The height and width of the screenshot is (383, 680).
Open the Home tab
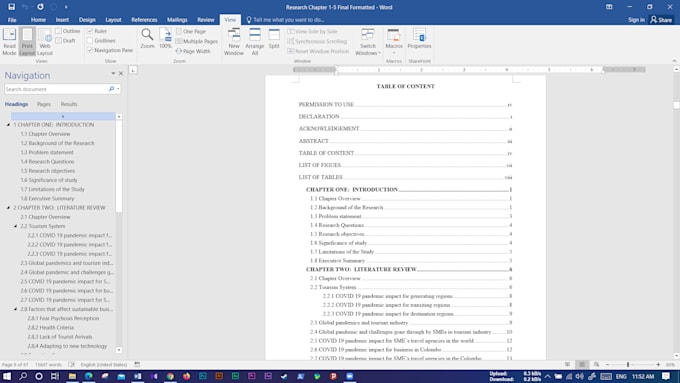point(38,20)
